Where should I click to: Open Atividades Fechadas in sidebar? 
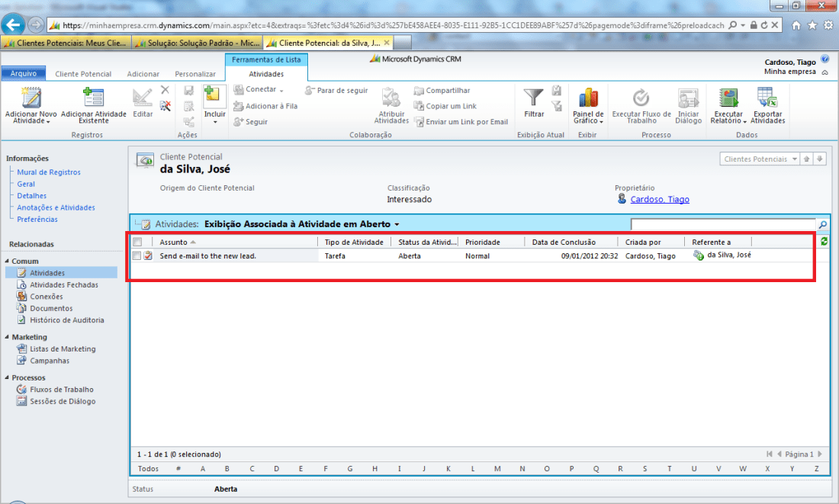63,284
